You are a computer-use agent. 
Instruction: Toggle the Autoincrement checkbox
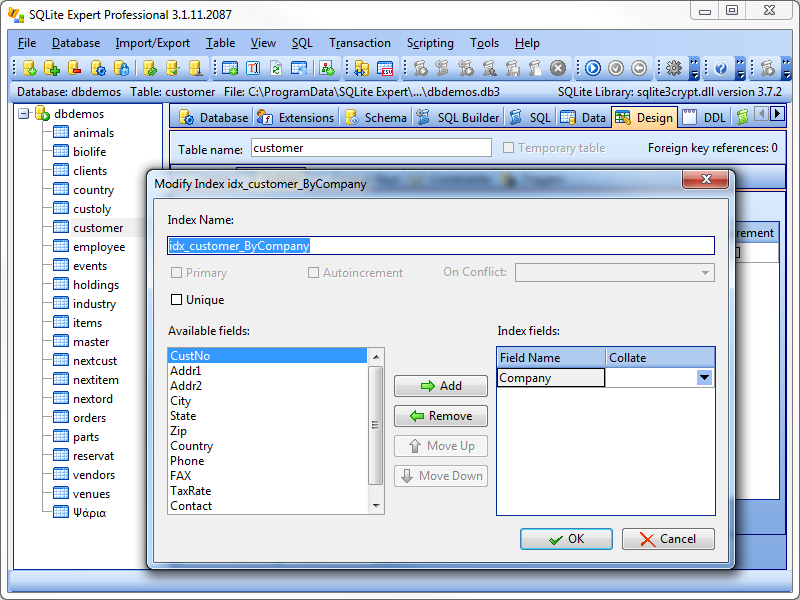(x=313, y=272)
